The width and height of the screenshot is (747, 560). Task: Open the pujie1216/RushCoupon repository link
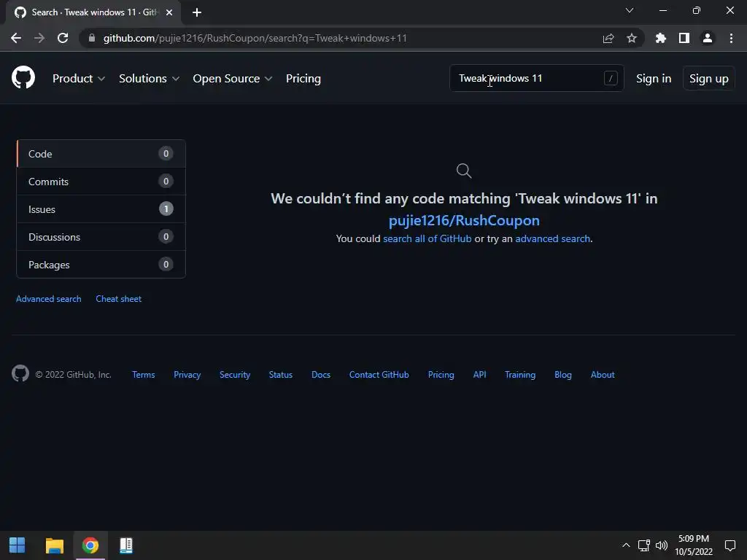tap(464, 220)
